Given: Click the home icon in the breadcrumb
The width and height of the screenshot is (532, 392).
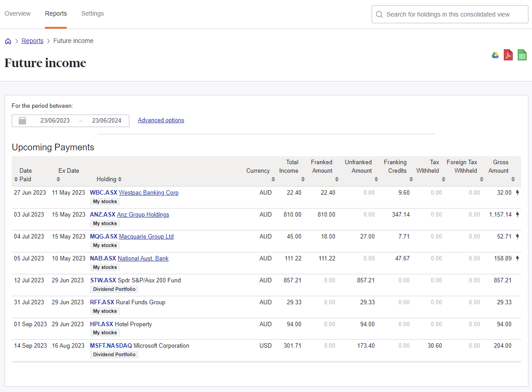Looking at the screenshot, I should (8, 41).
